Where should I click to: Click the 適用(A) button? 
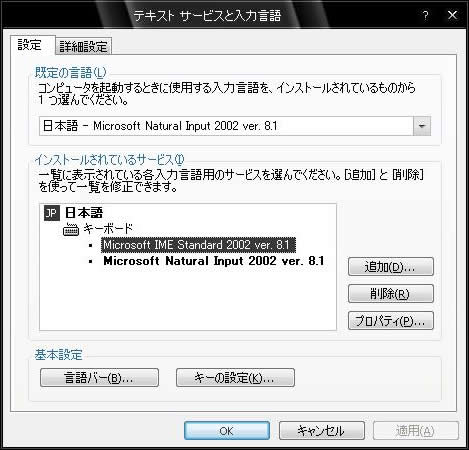pos(416,431)
